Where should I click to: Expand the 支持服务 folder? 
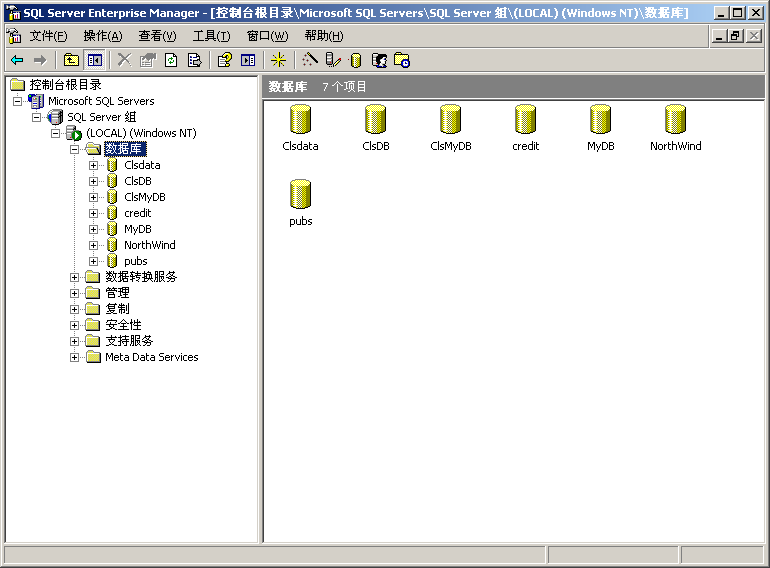coord(75,342)
